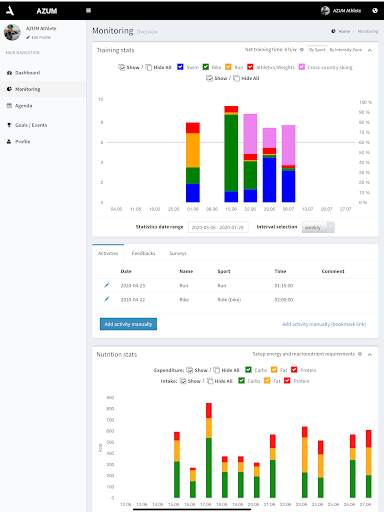Toggle the Athletics/Weights checkbox
384x512 pixels.
coord(250,67)
